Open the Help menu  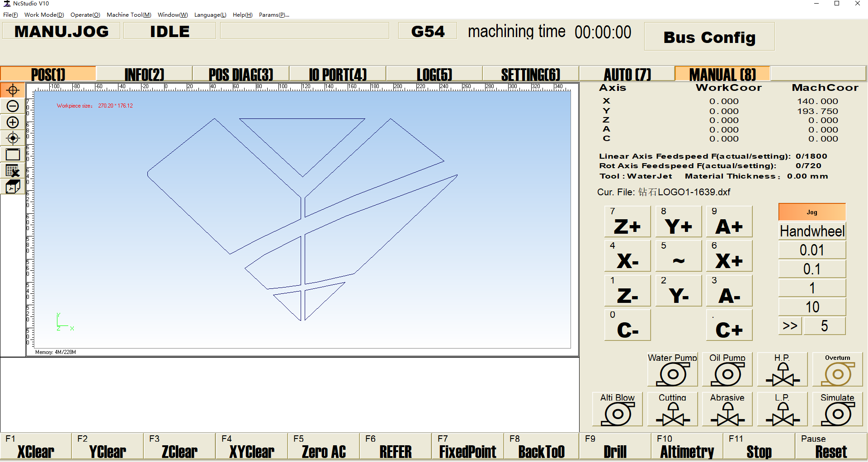(x=242, y=15)
